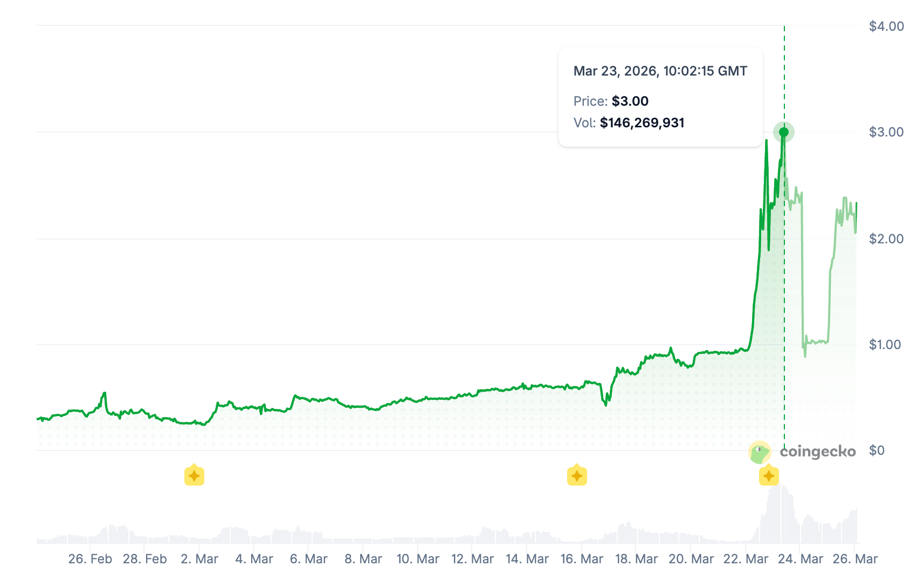Click the $1.00 price axis label
The image size is (924, 573).
tap(885, 345)
